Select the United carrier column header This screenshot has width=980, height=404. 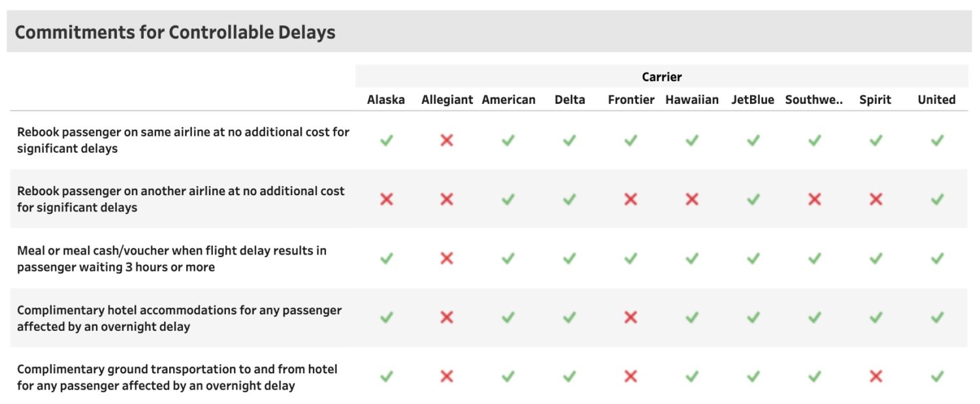tap(937, 100)
